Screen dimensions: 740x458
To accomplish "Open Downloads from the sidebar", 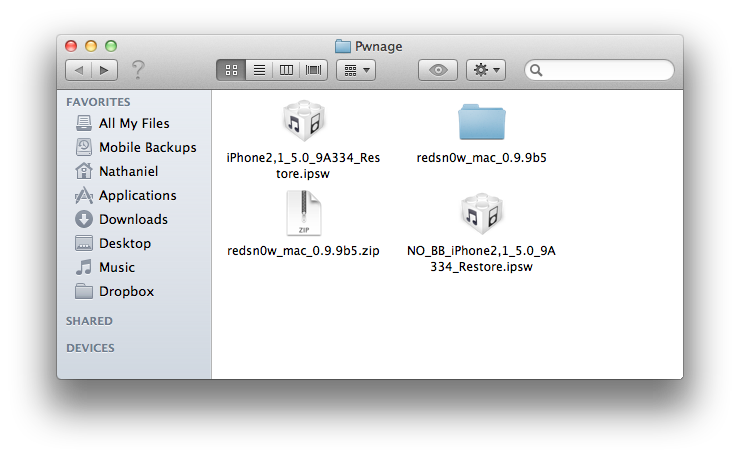I will click(133, 219).
